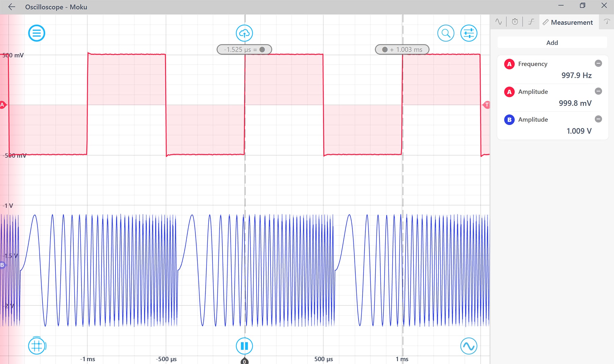Open the main hamburger menu
Viewport: 614px width, 364px height.
37,33
